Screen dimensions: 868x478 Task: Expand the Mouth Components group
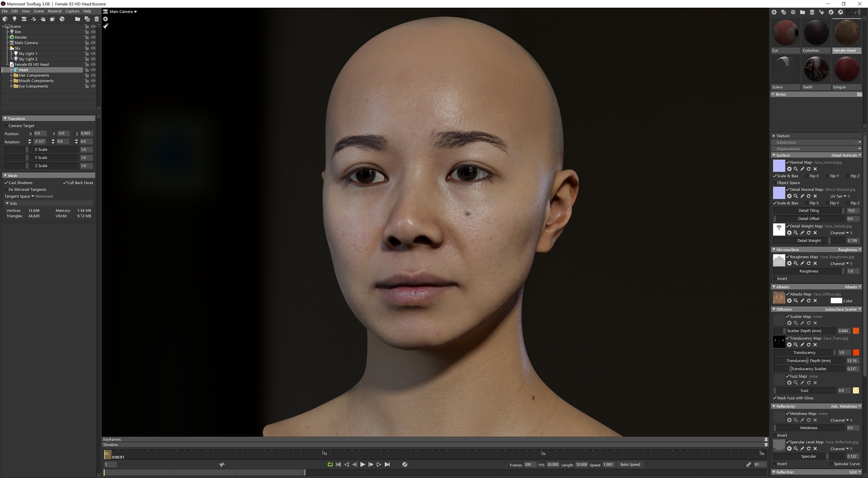(x=11, y=81)
